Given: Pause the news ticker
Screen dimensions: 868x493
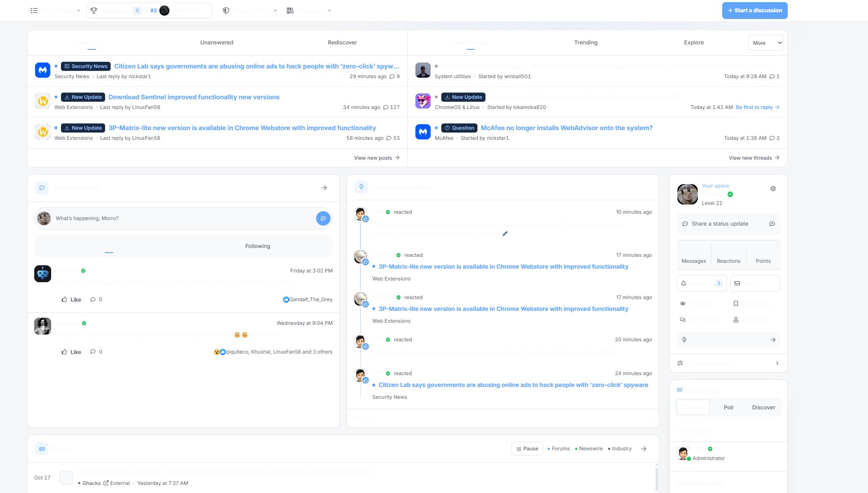Looking at the screenshot, I should (527, 449).
